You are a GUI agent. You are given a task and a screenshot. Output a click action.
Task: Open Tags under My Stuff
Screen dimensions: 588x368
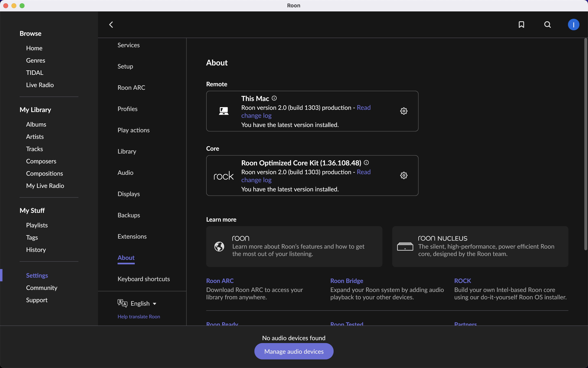pos(32,237)
